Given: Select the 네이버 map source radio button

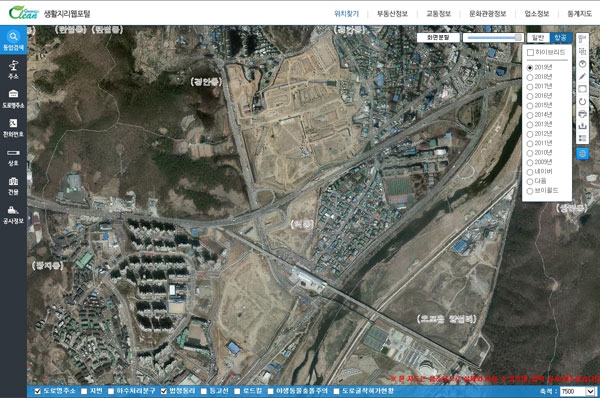Looking at the screenshot, I should [x=530, y=172].
